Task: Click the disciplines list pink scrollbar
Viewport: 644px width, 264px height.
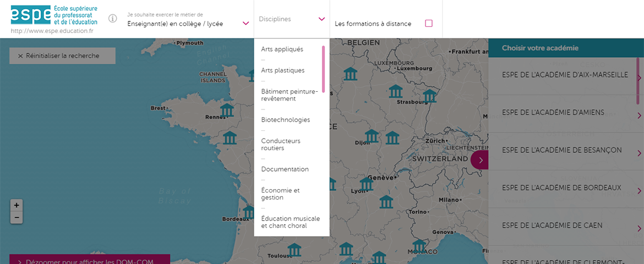Action: [x=324, y=69]
